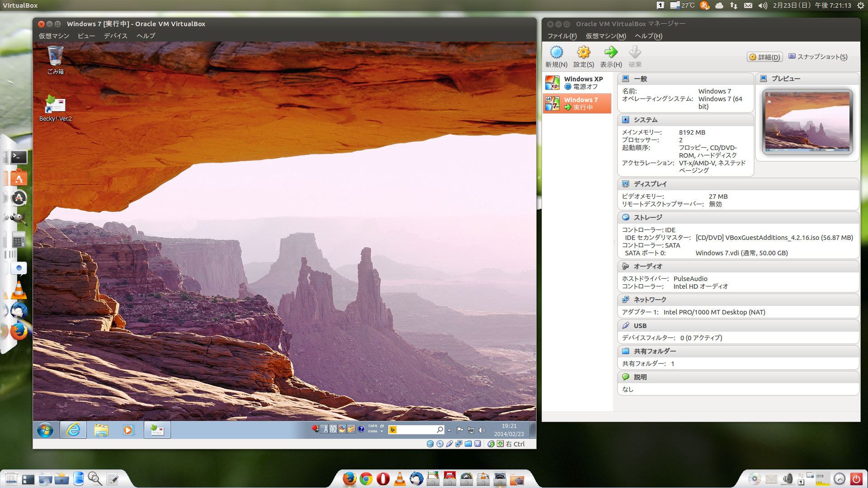Open Terminal from the Ubuntu side dock

coord(19,157)
